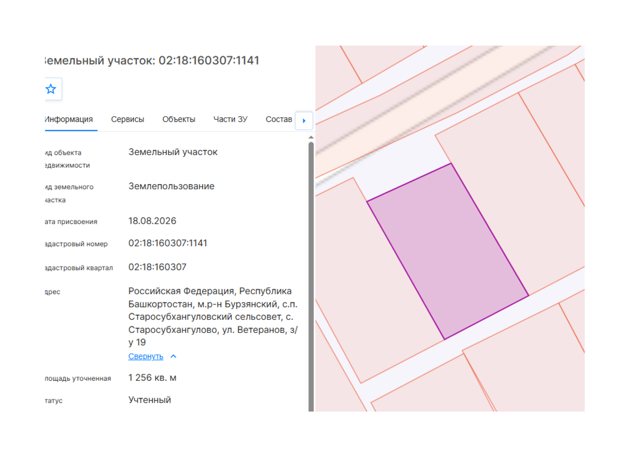Click the address text Российская Федерация

(181, 291)
